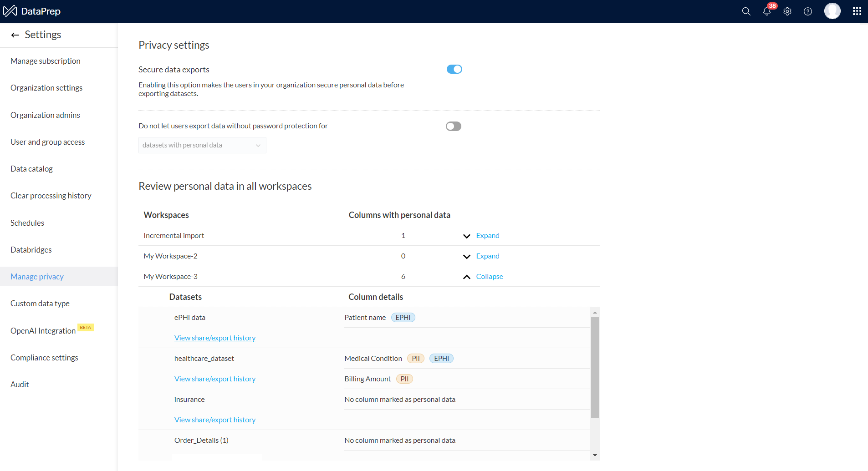This screenshot has width=868, height=471.
Task: Click the 'Patient name' column label
Action: pos(365,317)
